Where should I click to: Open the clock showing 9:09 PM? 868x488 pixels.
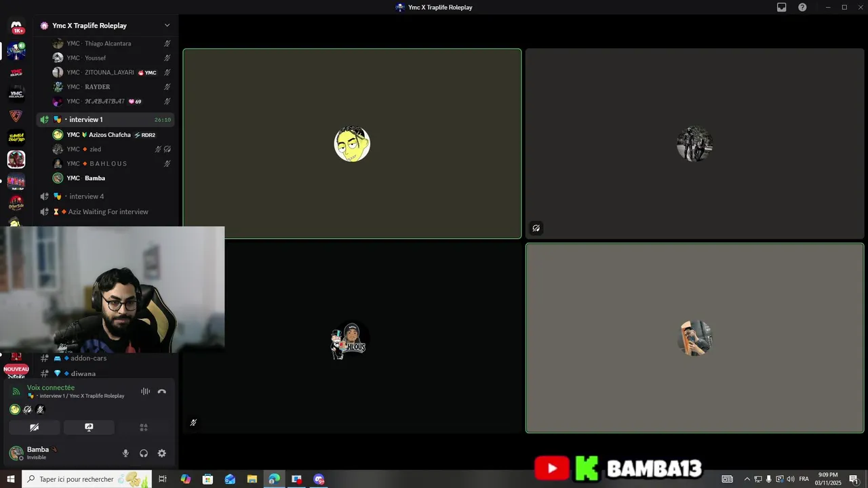[828, 479]
